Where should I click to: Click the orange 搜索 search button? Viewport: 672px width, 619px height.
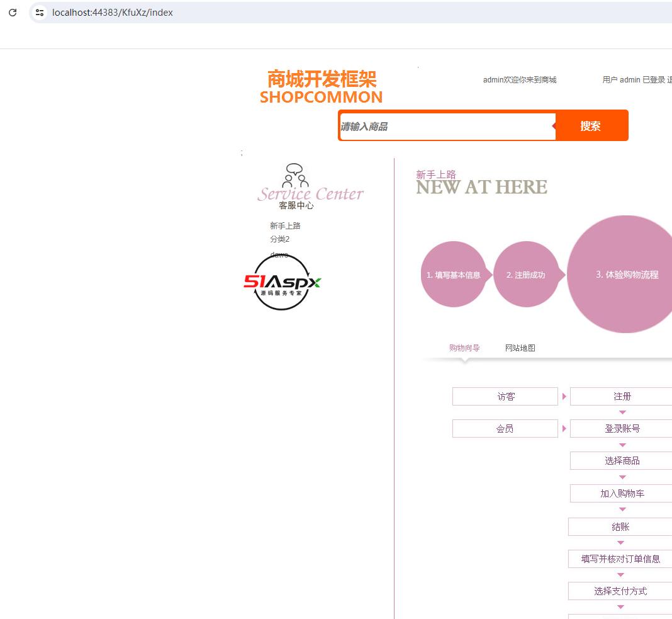tap(591, 126)
